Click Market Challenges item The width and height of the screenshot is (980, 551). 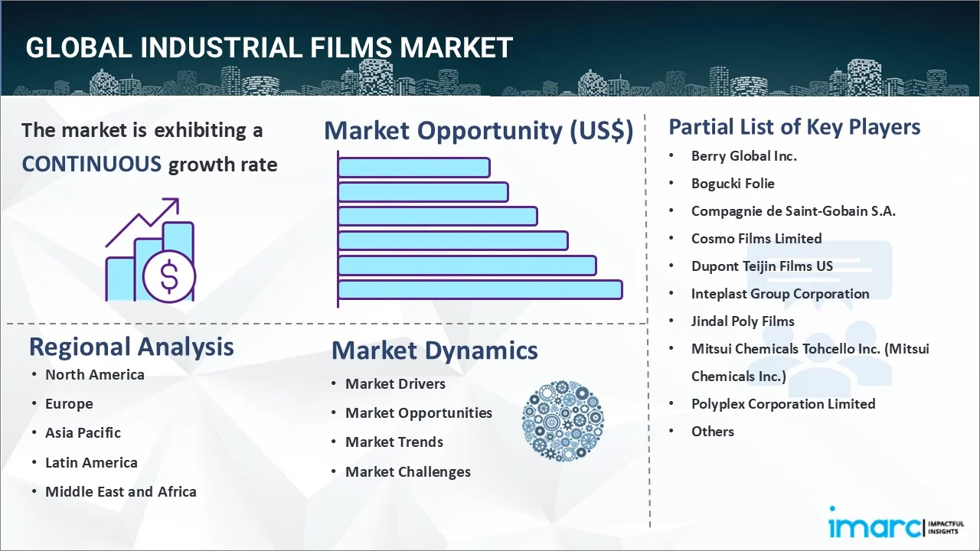[407, 471]
